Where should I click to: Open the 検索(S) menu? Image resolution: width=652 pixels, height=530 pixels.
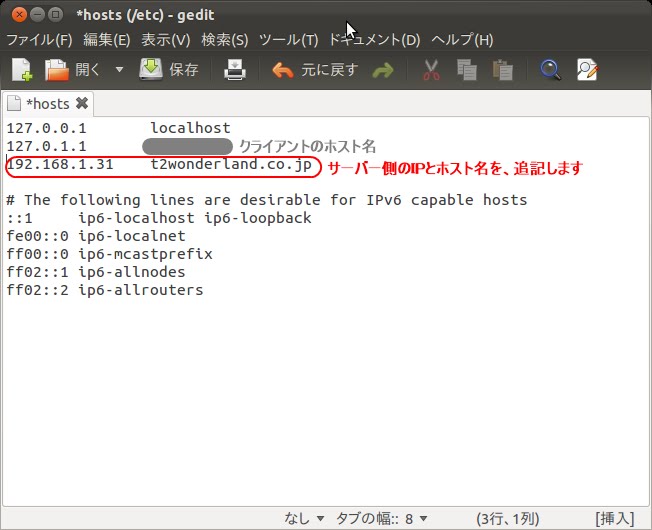coord(225,40)
